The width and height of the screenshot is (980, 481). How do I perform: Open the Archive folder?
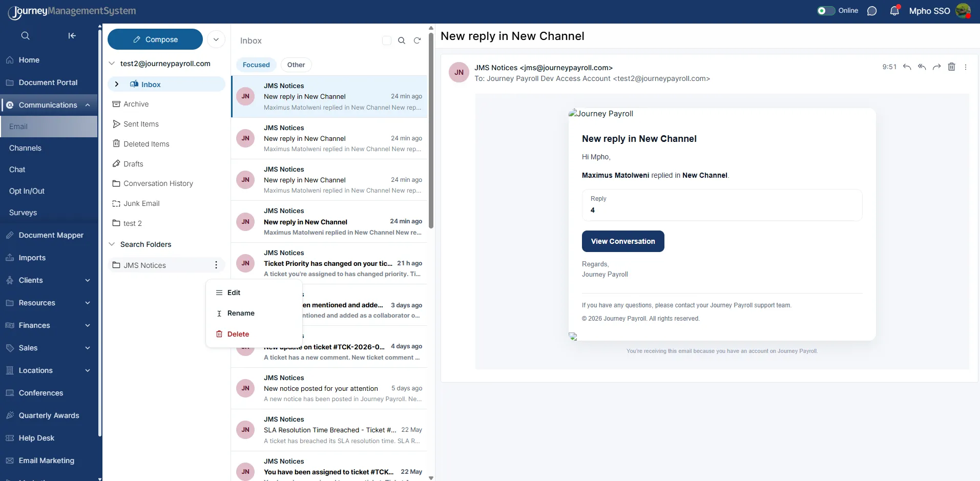(166, 104)
